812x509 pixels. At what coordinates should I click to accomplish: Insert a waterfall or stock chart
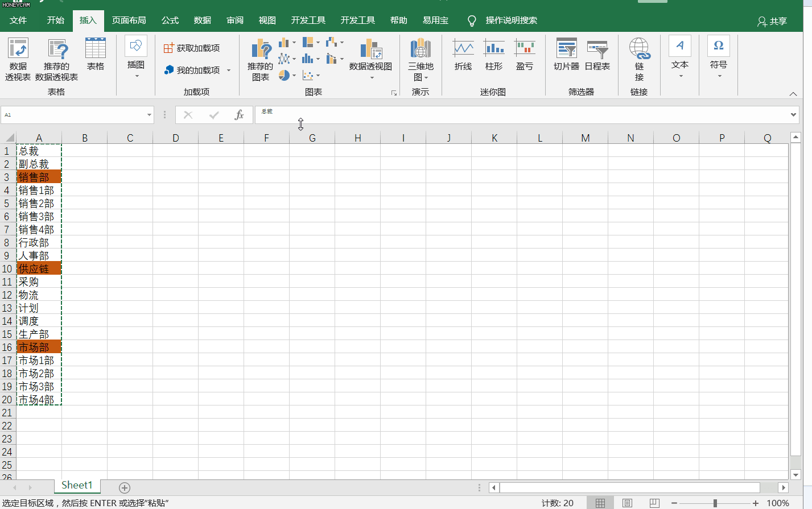332,43
